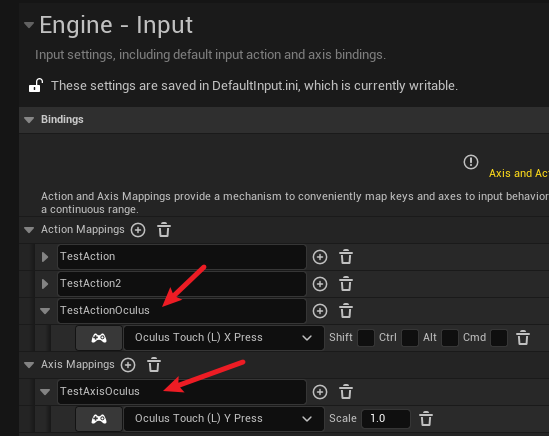549x436 pixels.
Task: Delete the TestActionOculus mapping
Action: point(346,311)
